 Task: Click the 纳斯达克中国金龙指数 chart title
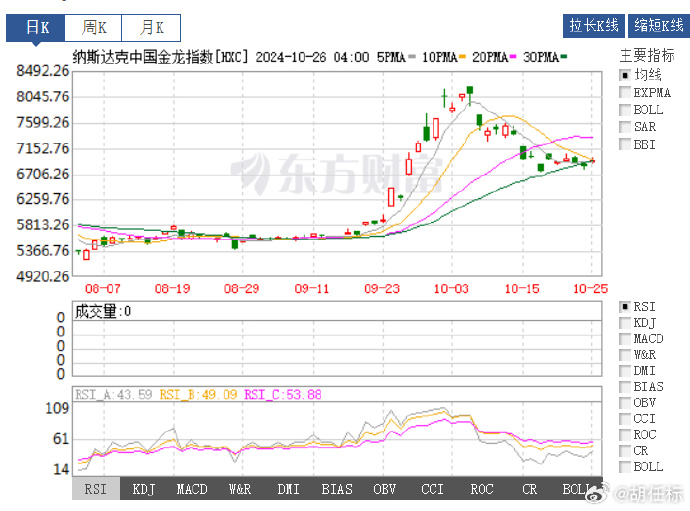click(143, 57)
